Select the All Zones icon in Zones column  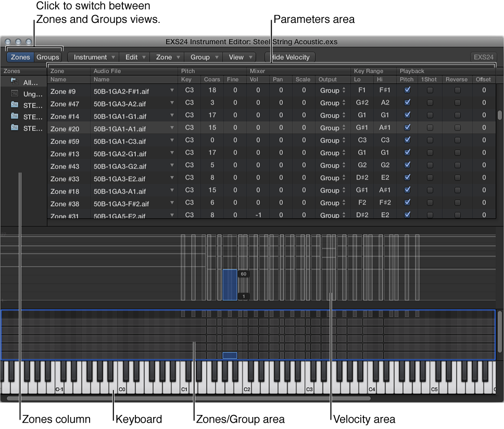pyautogui.click(x=15, y=82)
